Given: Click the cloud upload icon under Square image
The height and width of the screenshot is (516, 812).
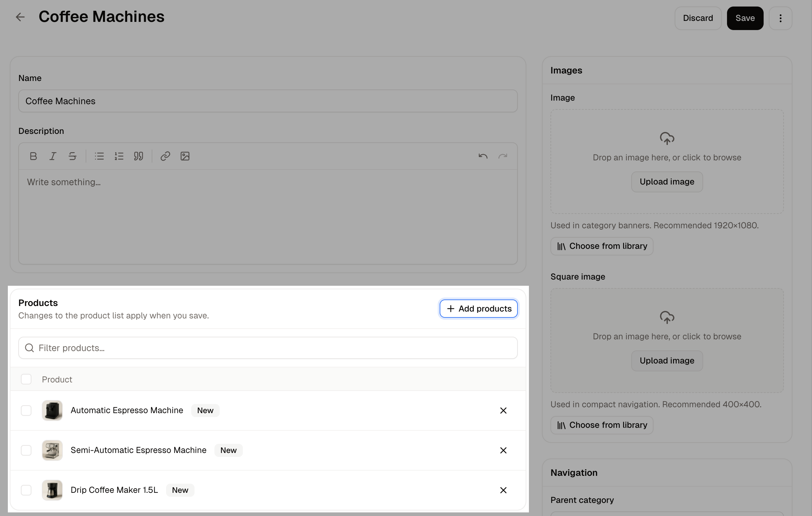Looking at the screenshot, I should coord(667,317).
